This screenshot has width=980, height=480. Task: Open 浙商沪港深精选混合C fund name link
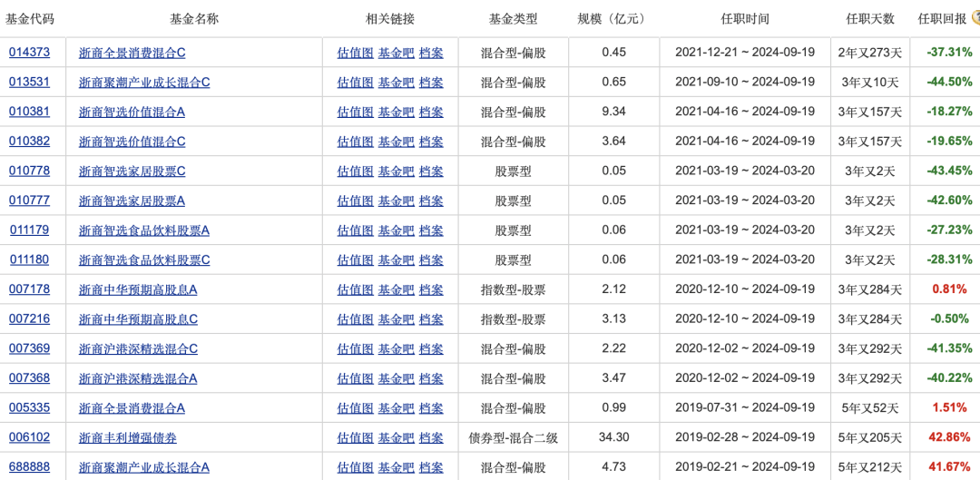tap(138, 349)
